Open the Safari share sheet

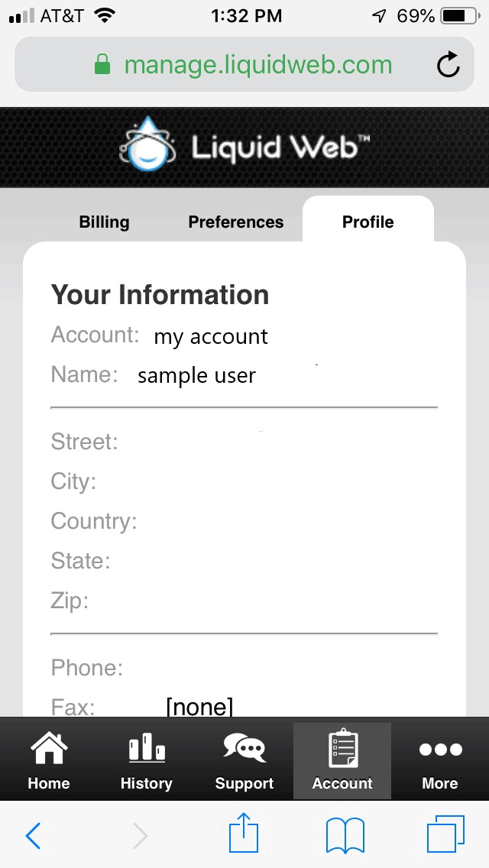pos(244,835)
